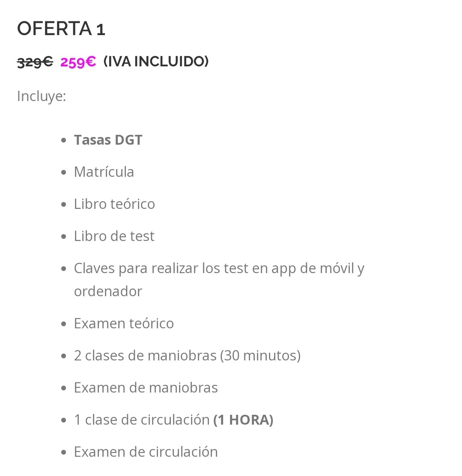Select the Examen teórico list item
Screen dimensions: 462x476
tap(124, 324)
